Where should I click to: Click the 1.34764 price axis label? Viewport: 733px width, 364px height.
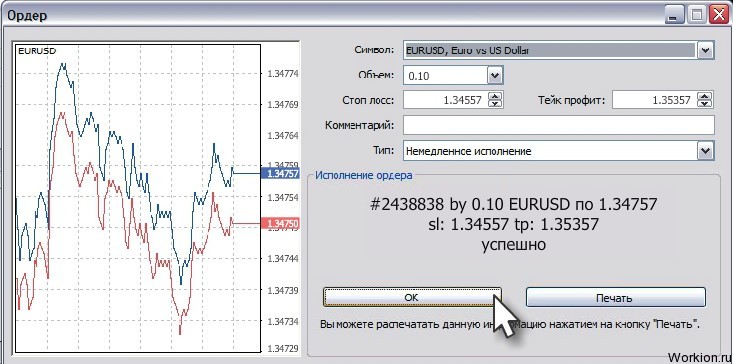coord(282,136)
